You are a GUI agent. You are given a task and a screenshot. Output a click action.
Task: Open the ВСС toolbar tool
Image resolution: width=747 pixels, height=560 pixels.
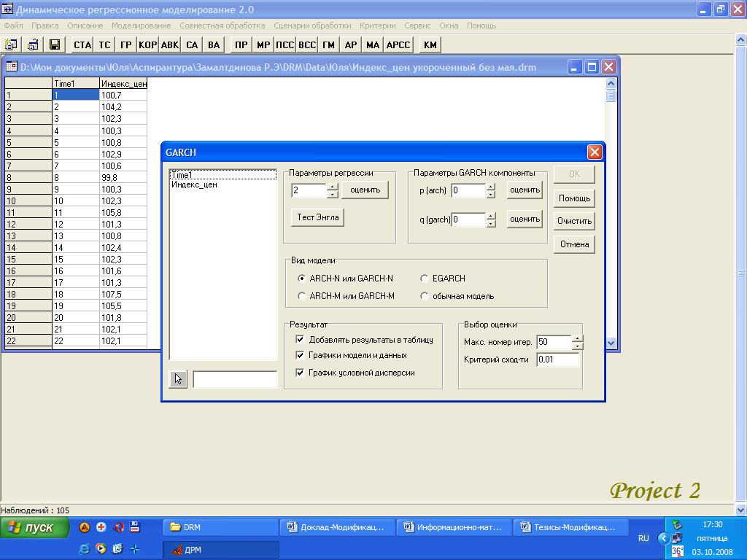point(307,44)
